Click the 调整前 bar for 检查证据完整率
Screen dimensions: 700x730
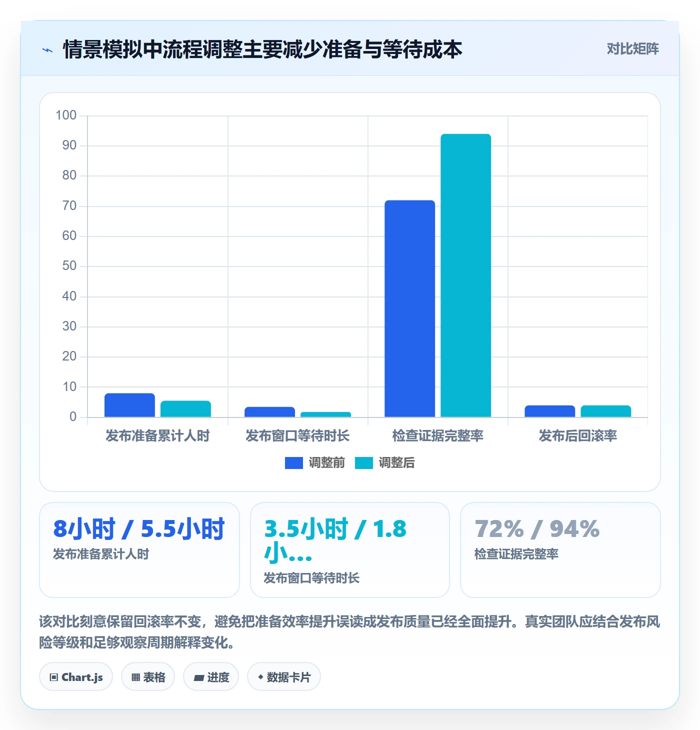[409, 308]
